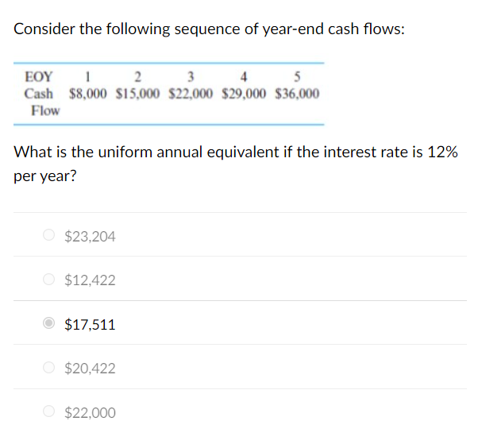Screen dimensions: 478x448
Task: Click the $22,000 answer choice label
Action: (90, 412)
